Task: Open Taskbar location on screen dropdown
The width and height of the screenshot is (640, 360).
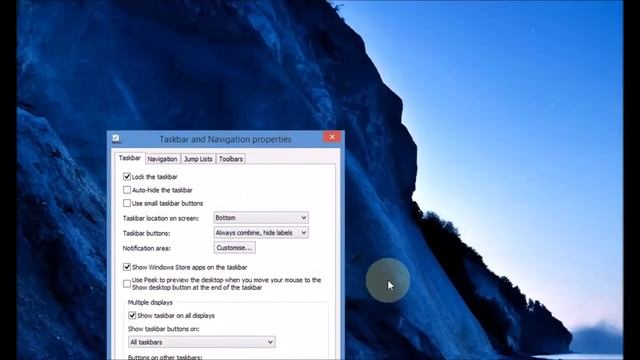Action: coord(261,218)
